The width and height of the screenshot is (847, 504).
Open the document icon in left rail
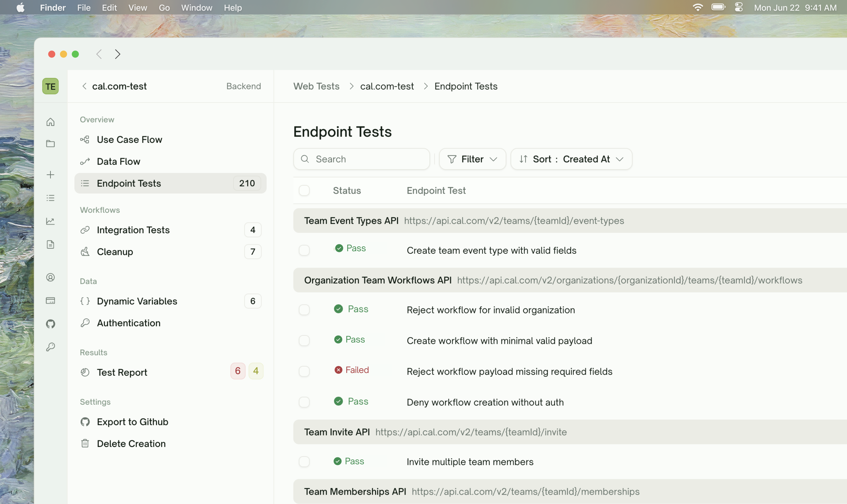click(x=50, y=245)
